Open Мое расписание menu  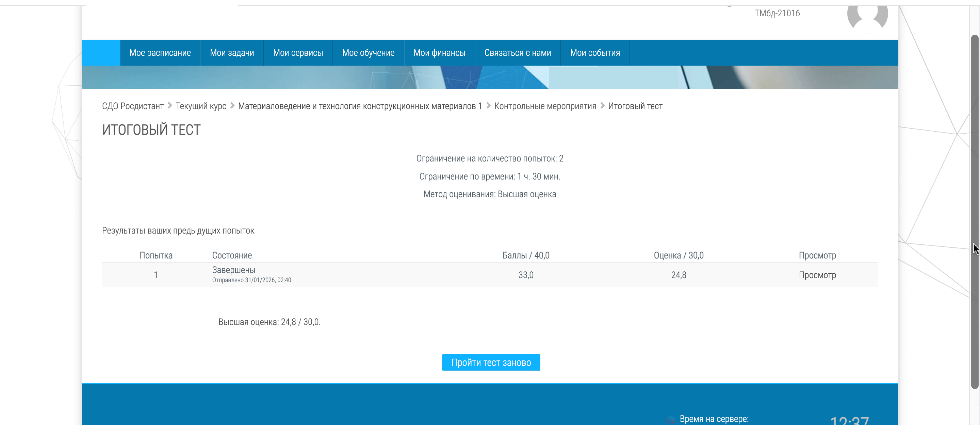[x=160, y=52]
